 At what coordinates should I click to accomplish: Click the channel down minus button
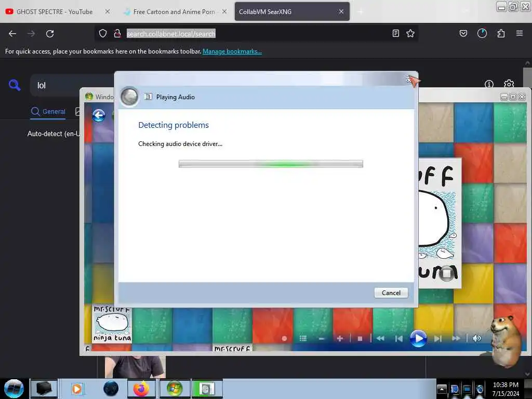321,339
